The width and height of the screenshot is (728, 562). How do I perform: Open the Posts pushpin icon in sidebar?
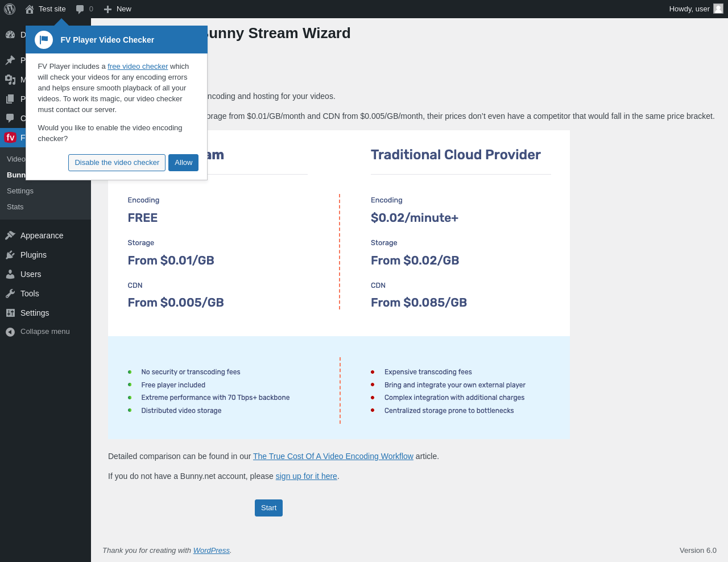click(x=10, y=60)
